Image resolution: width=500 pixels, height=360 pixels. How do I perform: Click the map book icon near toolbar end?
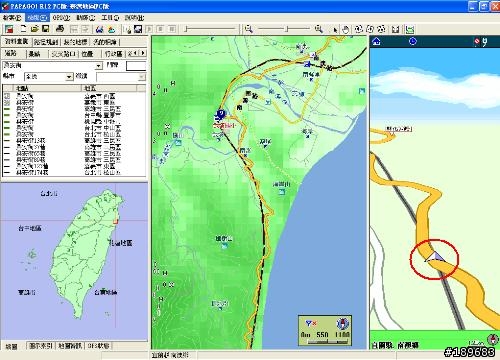click(x=396, y=30)
